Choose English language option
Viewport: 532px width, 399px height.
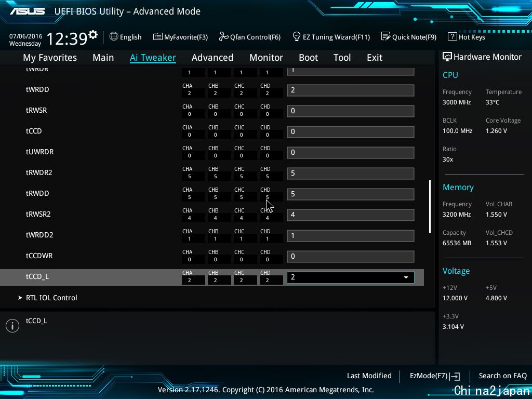point(130,37)
